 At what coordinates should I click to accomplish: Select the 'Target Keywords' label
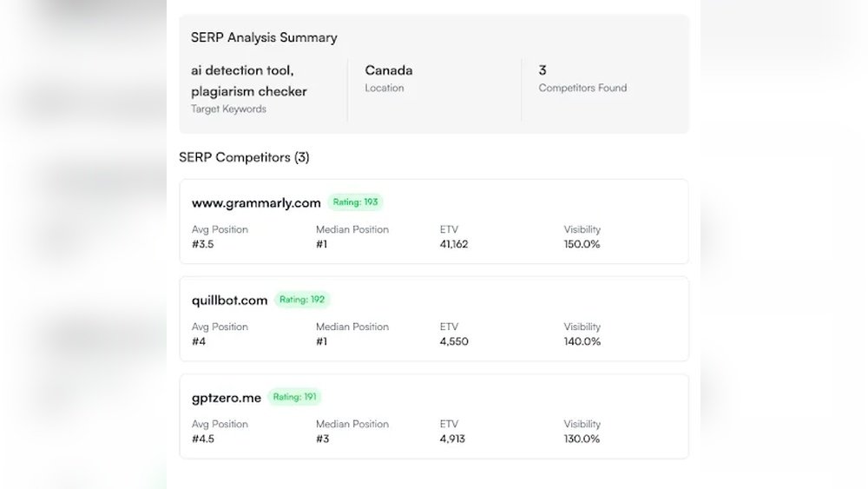click(228, 109)
